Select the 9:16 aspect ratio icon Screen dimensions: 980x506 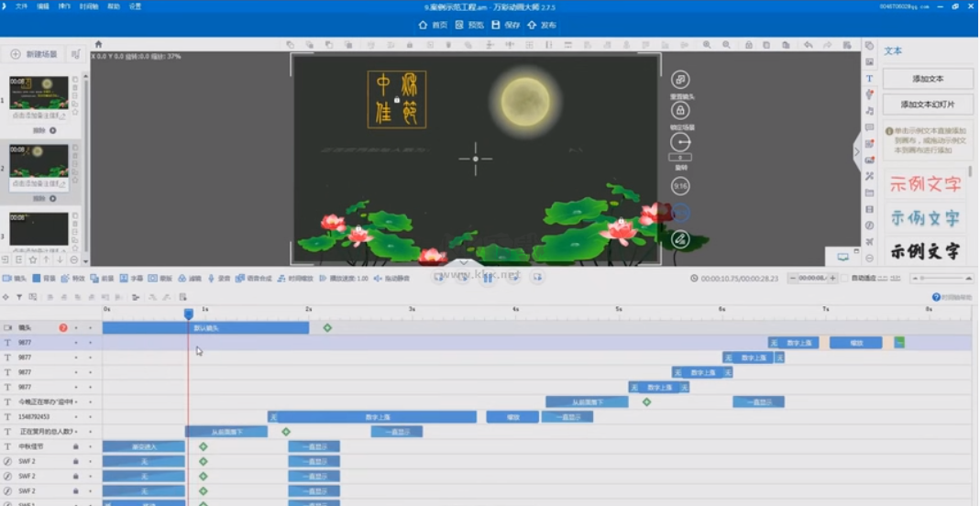point(680,186)
